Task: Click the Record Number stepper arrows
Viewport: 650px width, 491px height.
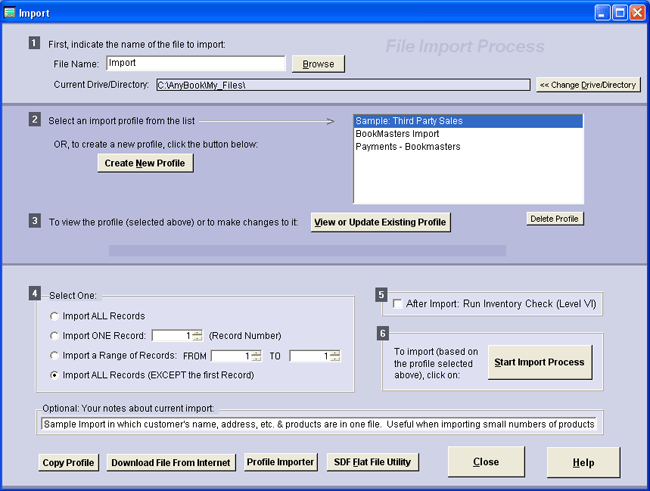Action: pos(197,335)
